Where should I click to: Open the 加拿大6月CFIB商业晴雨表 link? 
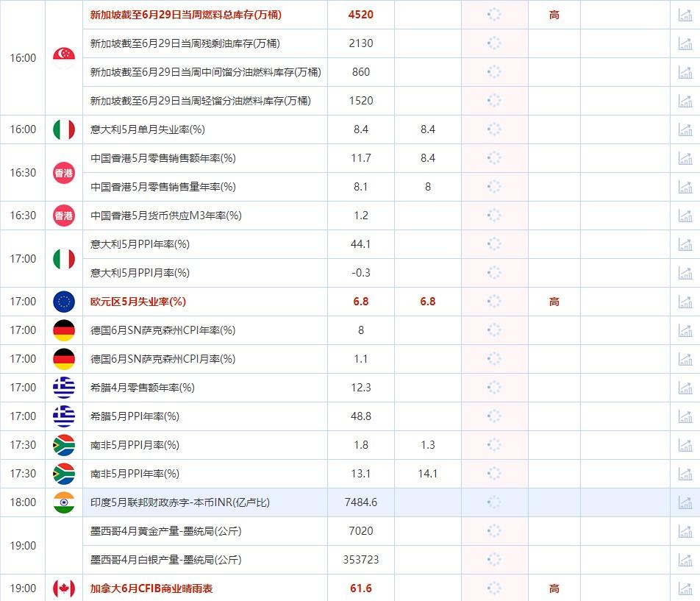[151, 588]
